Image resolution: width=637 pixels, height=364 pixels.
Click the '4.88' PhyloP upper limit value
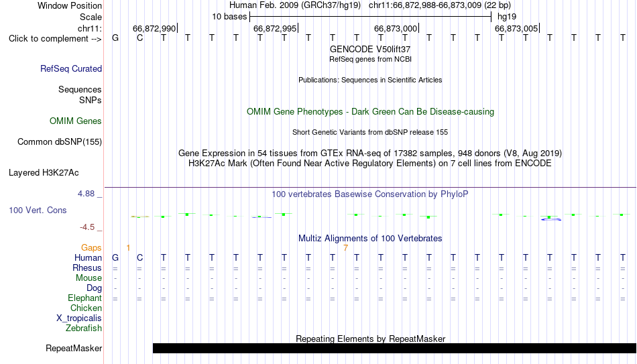86,194
